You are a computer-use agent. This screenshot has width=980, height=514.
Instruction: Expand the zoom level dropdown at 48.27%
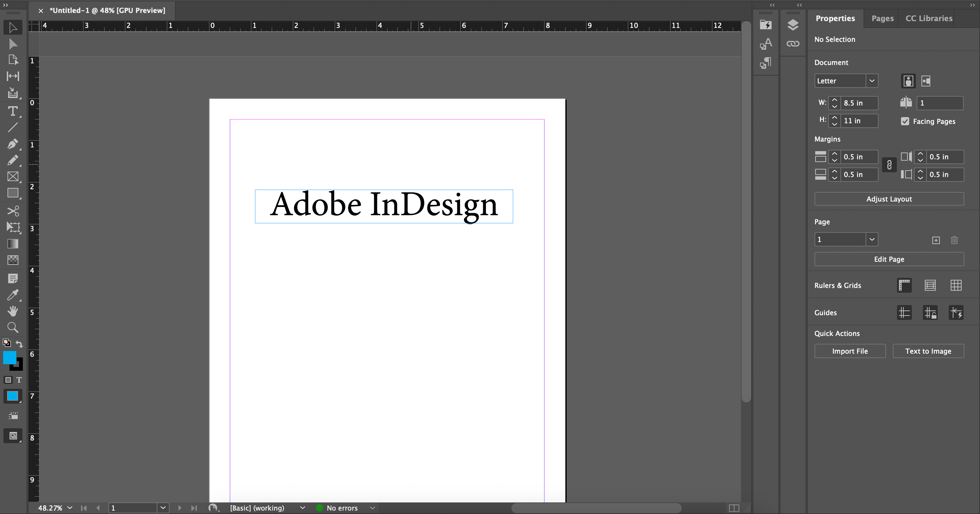(x=69, y=508)
